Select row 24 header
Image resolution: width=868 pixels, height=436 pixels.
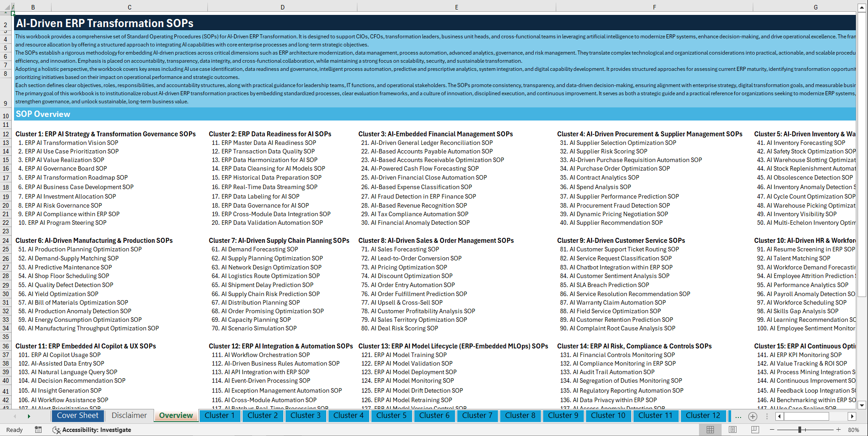coord(6,241)
